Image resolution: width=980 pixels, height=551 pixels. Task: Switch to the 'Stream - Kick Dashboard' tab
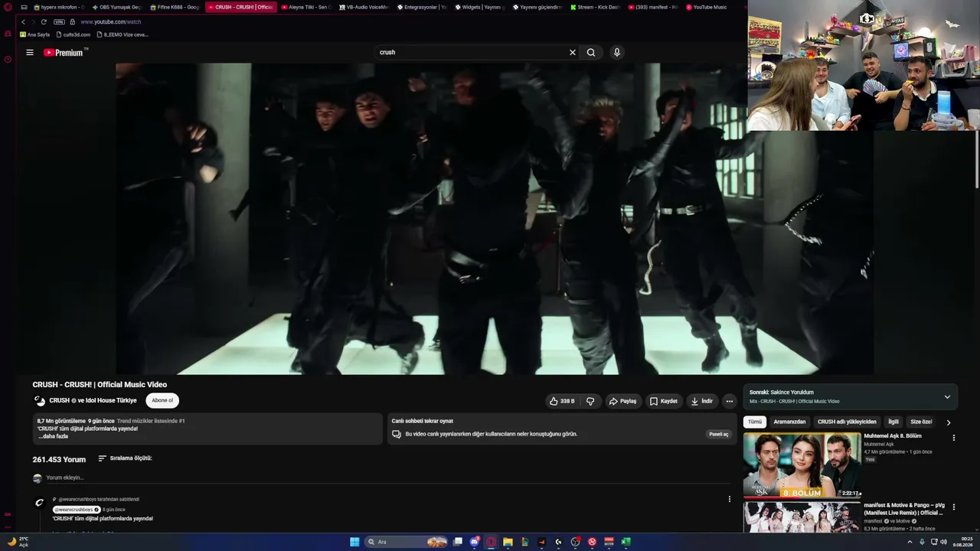coord(594,8)
